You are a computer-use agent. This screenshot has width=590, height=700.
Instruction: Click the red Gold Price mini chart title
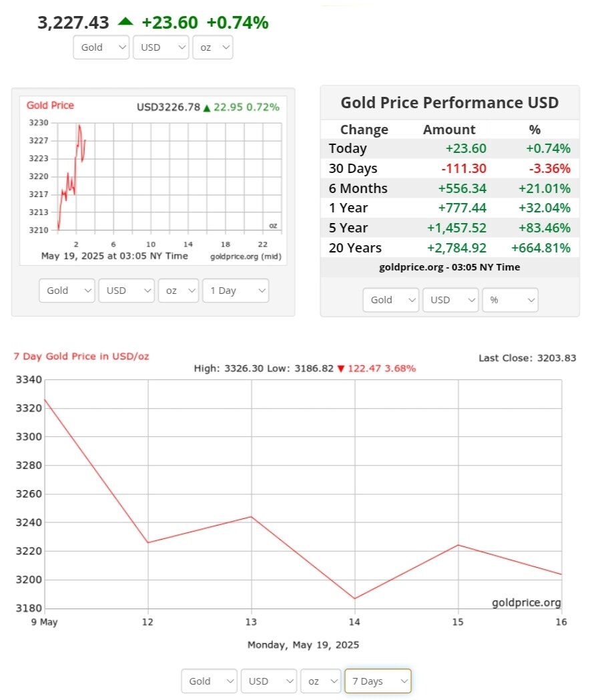(x=50, y=106)
